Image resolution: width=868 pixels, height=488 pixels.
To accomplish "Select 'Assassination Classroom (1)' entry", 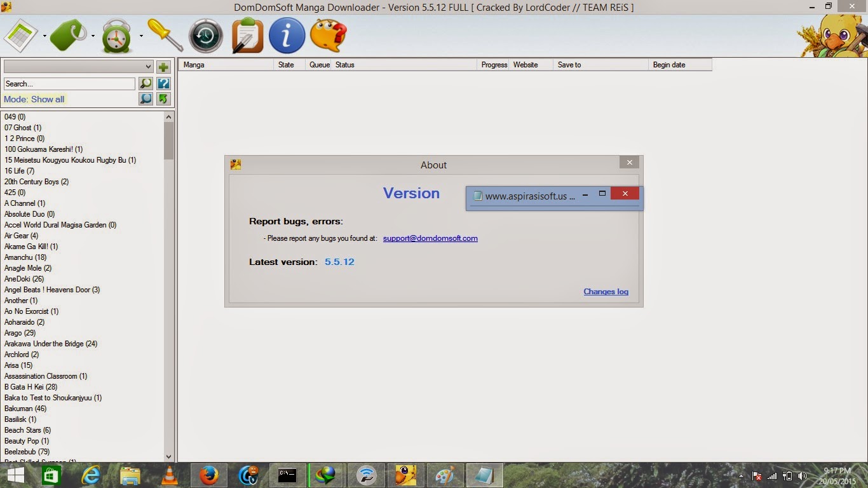I will 46,376.
